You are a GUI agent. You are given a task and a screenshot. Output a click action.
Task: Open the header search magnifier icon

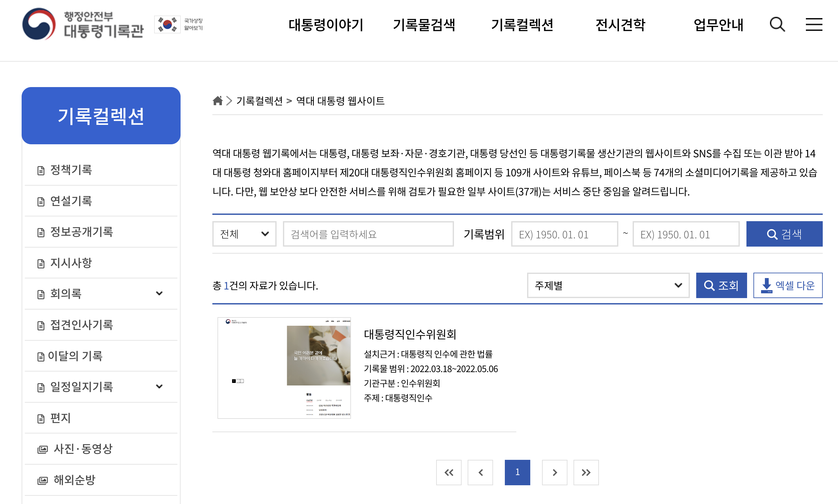(x=778, y=24)
